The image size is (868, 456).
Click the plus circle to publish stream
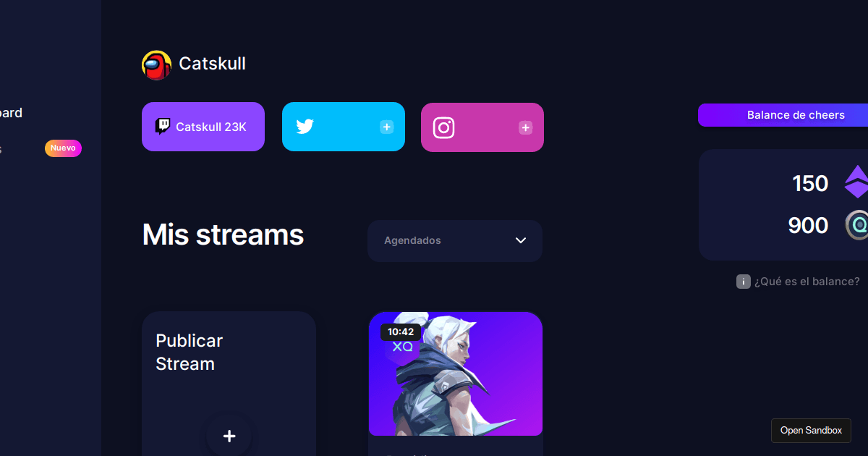[229, 436]
